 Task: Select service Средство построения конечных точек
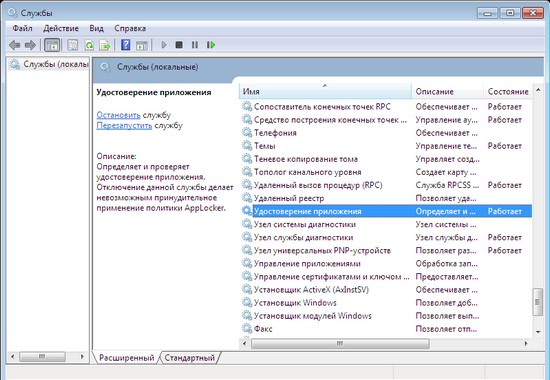[386, 120]
